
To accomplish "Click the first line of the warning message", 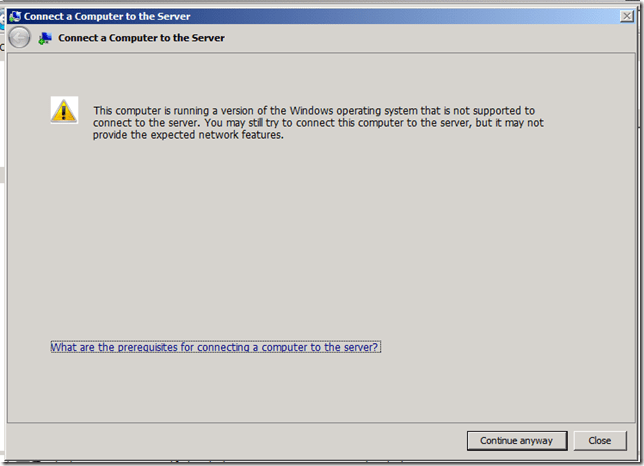I will point(314,110).
